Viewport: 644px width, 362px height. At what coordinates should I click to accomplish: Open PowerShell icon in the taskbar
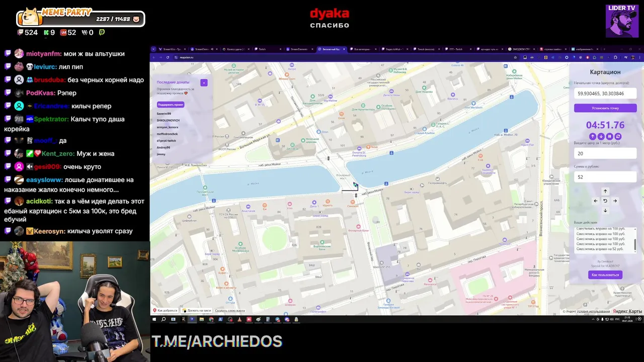click(221, 319)
